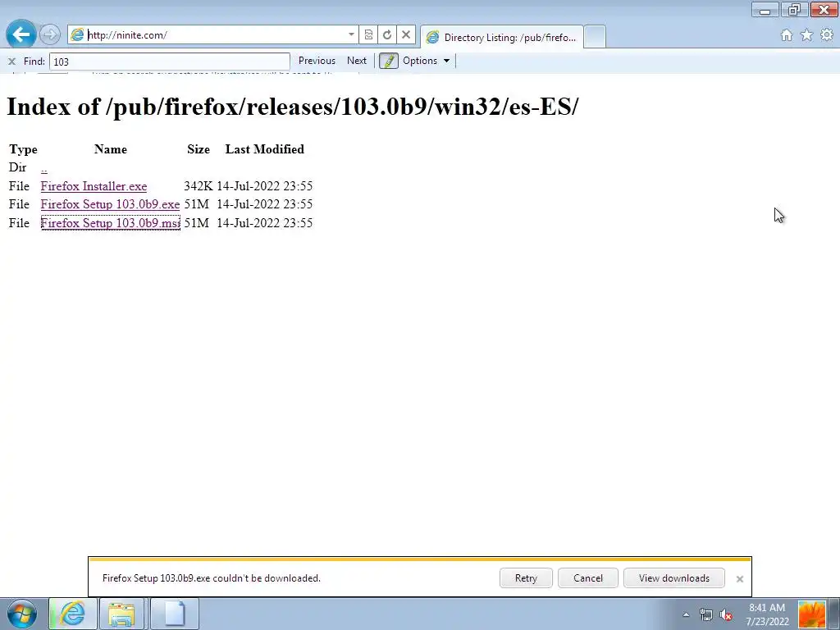Open the Home page icon

click(x=787, y=35)
